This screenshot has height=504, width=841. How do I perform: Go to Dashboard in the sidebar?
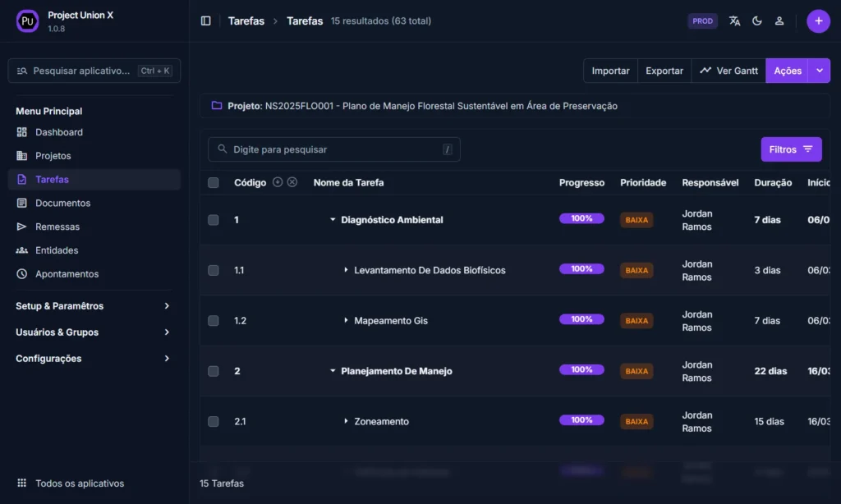click(x=58, y=132)
